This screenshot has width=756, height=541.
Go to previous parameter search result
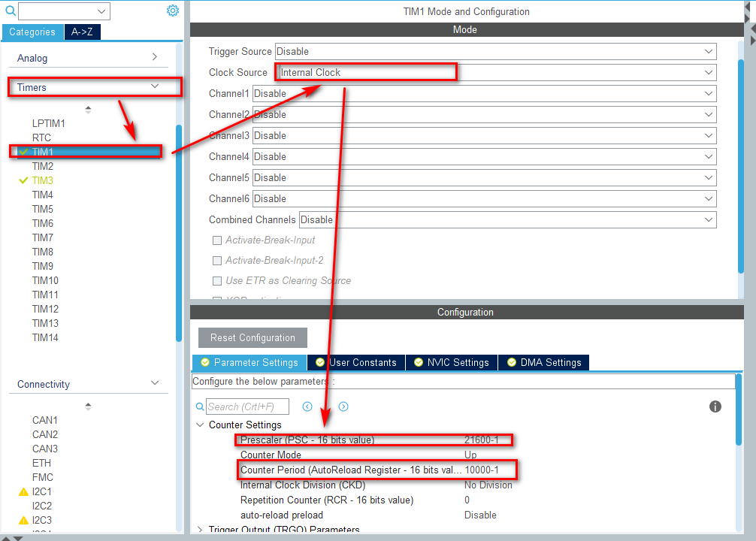(307, 407)
